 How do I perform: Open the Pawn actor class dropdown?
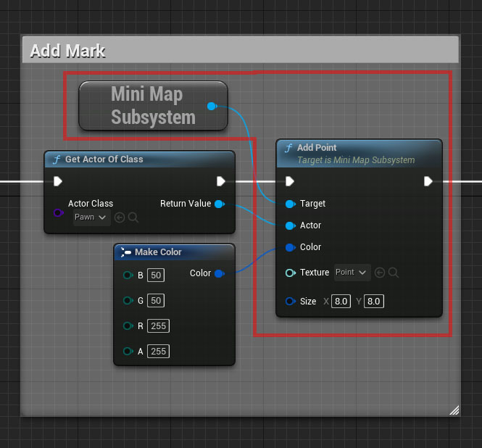(91, 217)
